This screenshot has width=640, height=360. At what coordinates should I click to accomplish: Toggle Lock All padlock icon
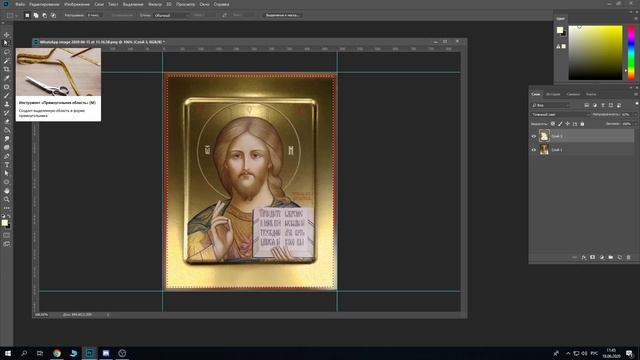click(582, 124)
